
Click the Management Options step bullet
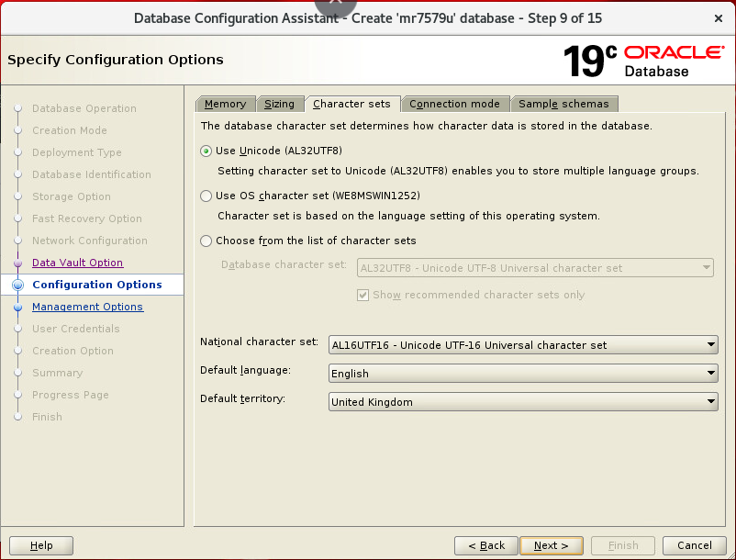coord(17,307)
